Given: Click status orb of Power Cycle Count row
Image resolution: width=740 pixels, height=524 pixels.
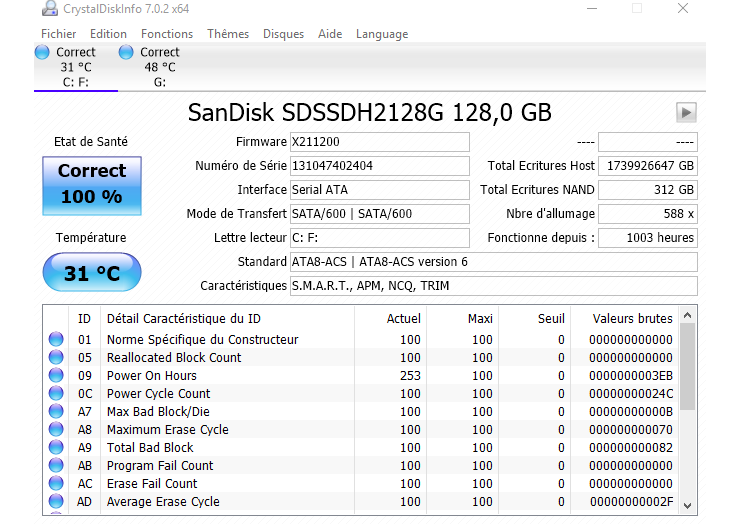Looking at the screenshot, I should coord(56,393).
